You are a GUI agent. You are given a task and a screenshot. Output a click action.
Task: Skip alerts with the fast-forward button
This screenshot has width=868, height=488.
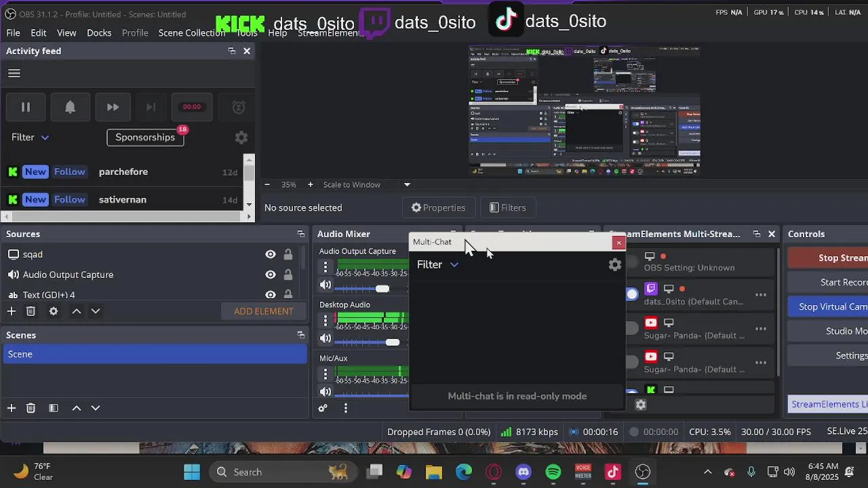(113, 107)
